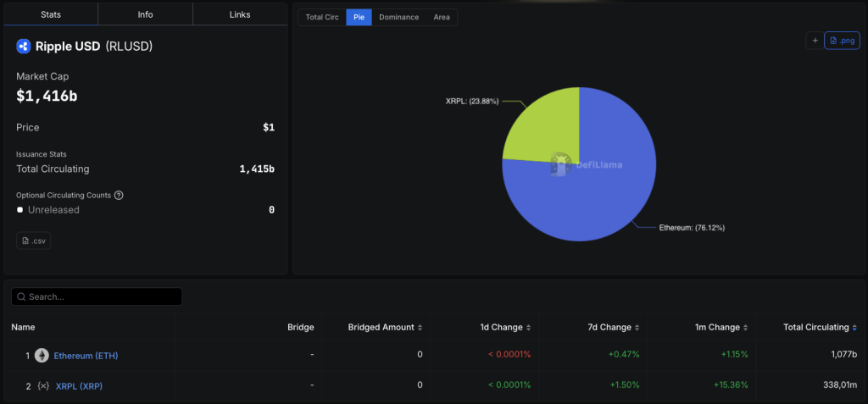
Task: Open the Info tab
Action: [x=145, y=14]
